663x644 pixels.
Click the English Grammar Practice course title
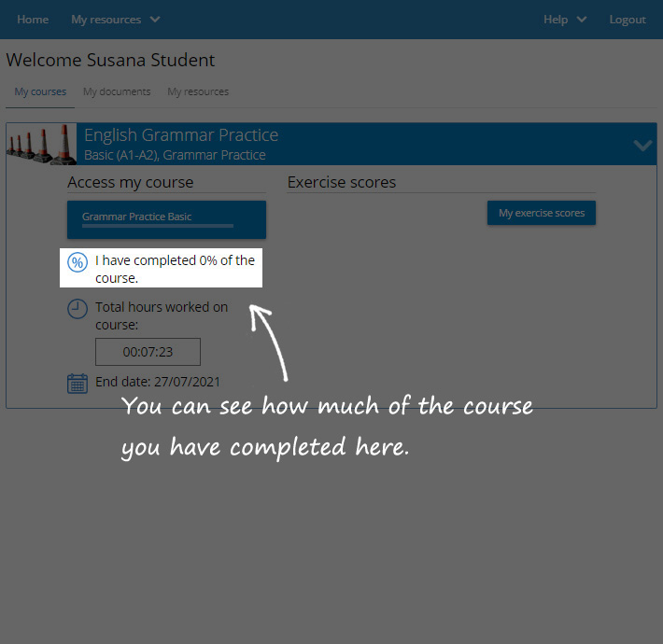pos(181,135)
